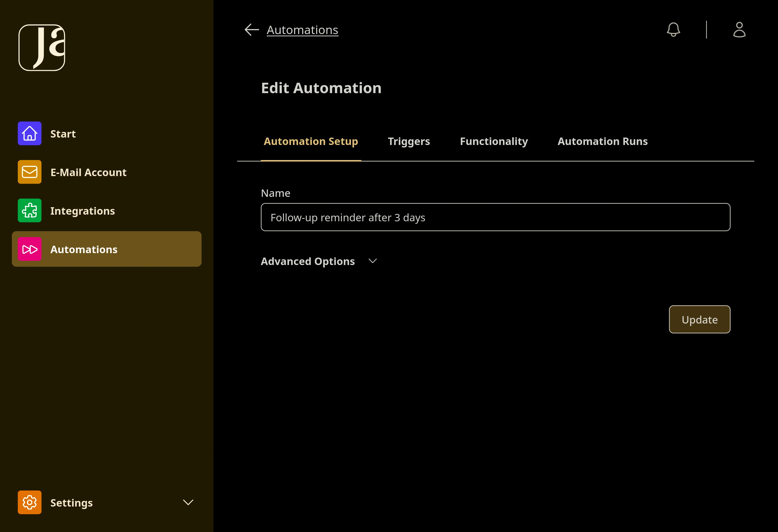Click the back arrow icon
This screenshot has height=532, width=778.
click(252, 30)
